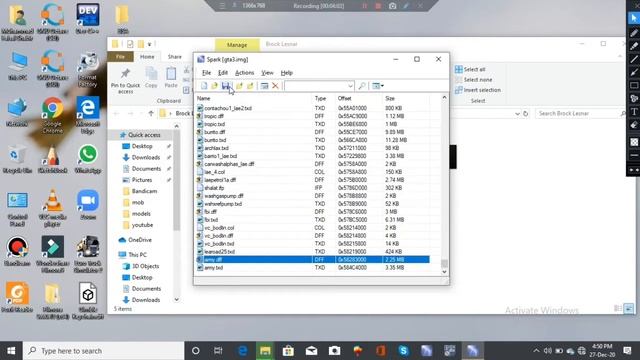Click Invert selection in Explorer ribbon
This screenshot has width=640, height=360.
click(x=478, y=90)
